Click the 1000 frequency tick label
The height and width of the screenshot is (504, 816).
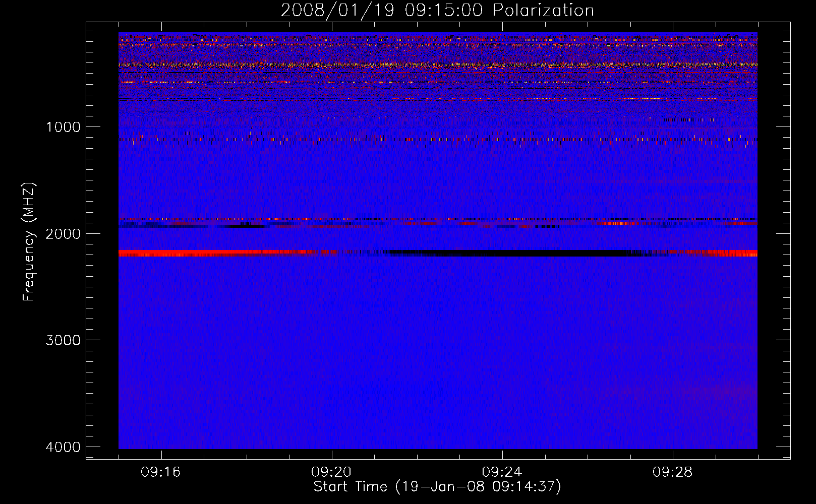pyautogui.click(x=63, y=127)
